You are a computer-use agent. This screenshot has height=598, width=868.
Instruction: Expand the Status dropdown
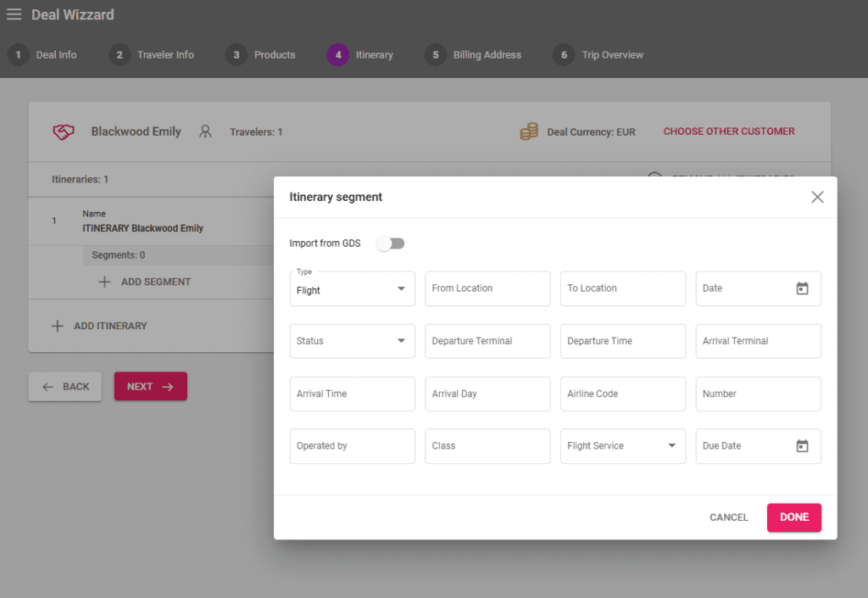[352, 341]
